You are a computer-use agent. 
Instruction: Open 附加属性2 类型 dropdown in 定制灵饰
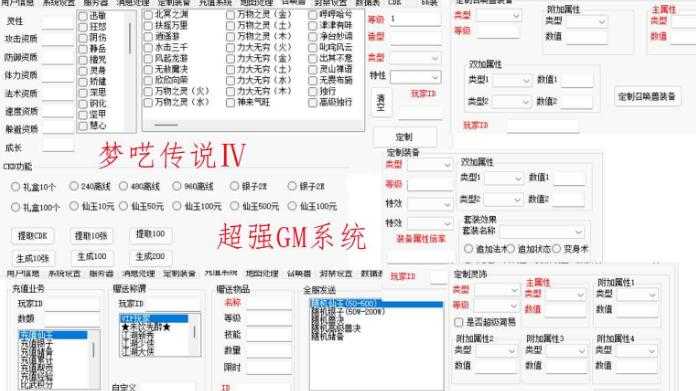(496, 351)
